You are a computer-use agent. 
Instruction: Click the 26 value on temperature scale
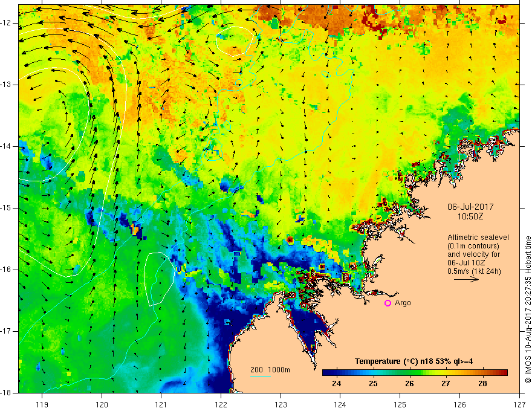click(409, 384)
